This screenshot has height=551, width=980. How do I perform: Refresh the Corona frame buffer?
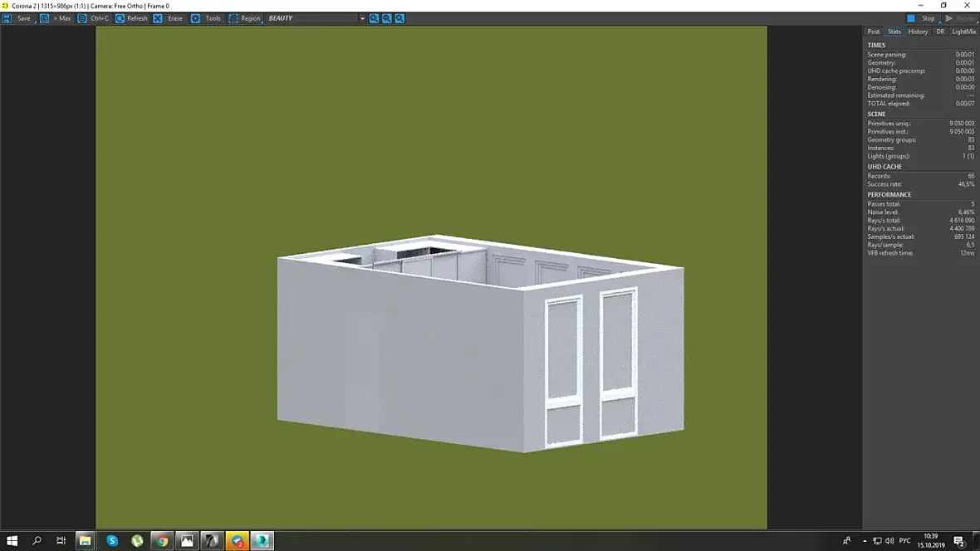pyautogui.click(x=132, y=19)
